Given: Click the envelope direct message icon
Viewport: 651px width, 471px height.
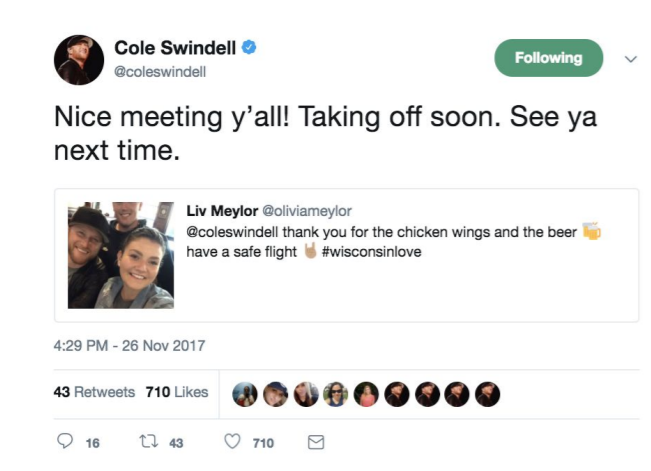Looking at the screenshot, I should [x=316, y=442].
